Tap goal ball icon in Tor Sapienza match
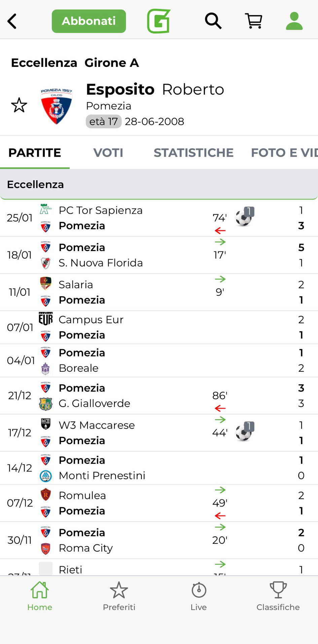The image size is (318, 644). click(x=244, y=217)
